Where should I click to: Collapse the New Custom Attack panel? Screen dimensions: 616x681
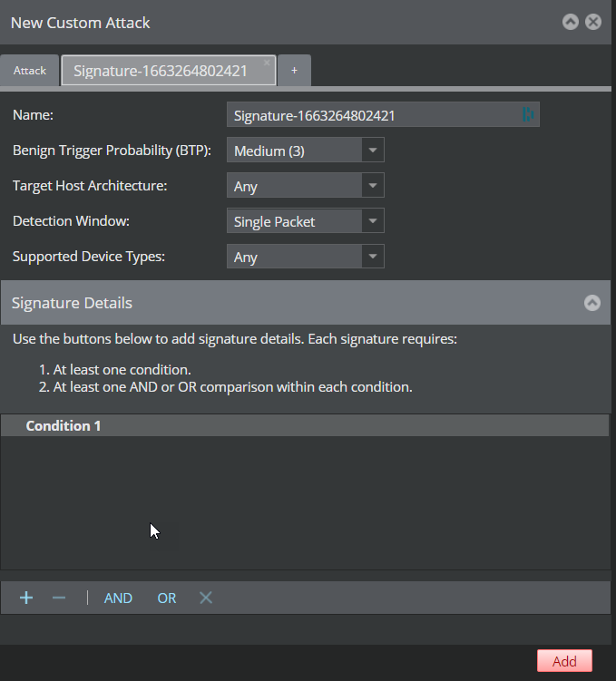[571, 22]
